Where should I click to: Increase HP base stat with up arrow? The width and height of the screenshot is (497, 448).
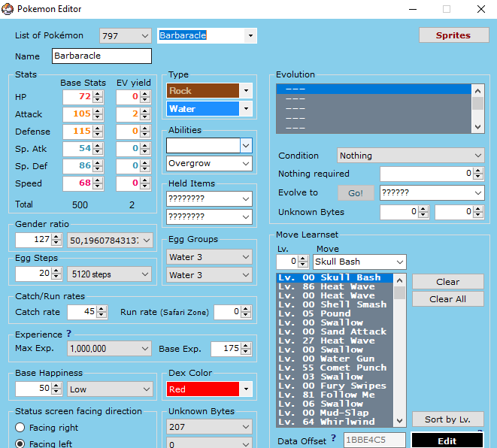pyautogui.click(x=98, y=94)
